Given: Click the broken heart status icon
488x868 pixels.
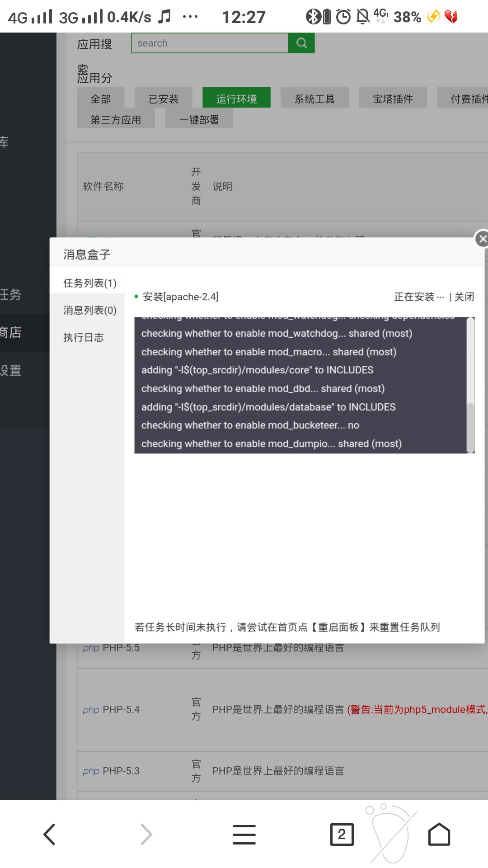Looking at the screenshot, I should [451, 17].
